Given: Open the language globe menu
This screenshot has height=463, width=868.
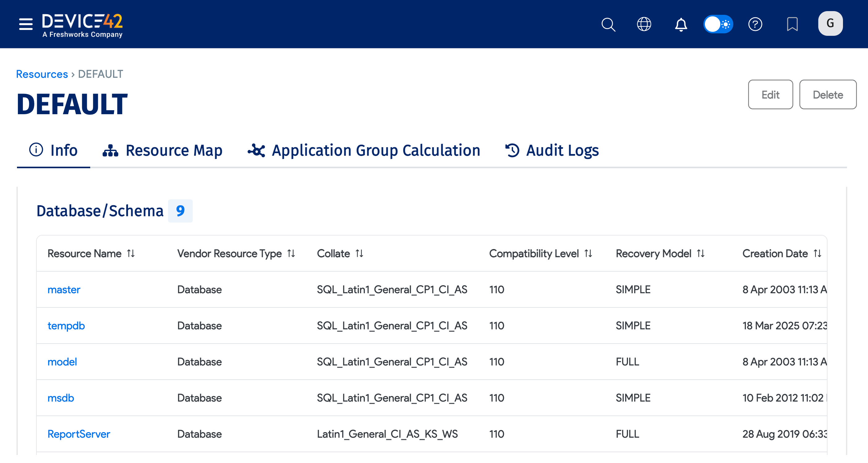Looking at the screenshot, I should (644, 24).
